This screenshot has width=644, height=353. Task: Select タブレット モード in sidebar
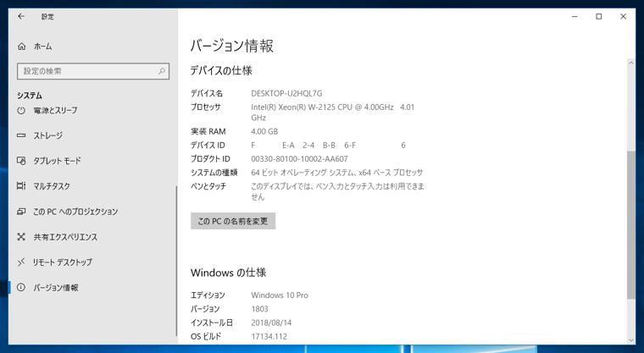pos(57,161)
